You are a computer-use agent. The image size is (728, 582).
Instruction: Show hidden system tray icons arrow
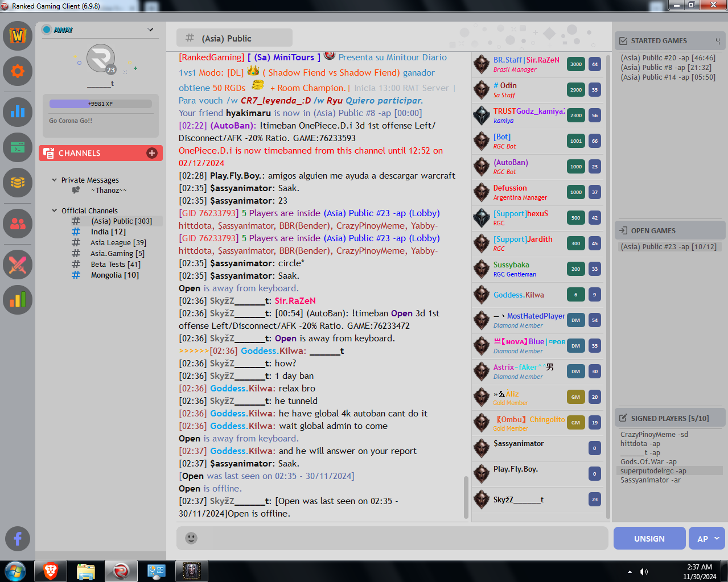[630, 572]
